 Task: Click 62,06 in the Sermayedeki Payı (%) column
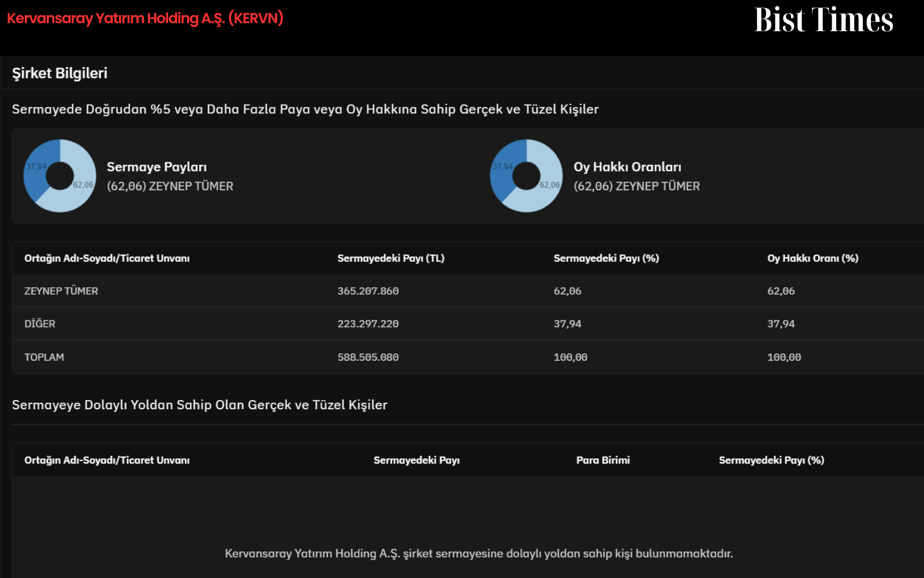click(567, 291)
